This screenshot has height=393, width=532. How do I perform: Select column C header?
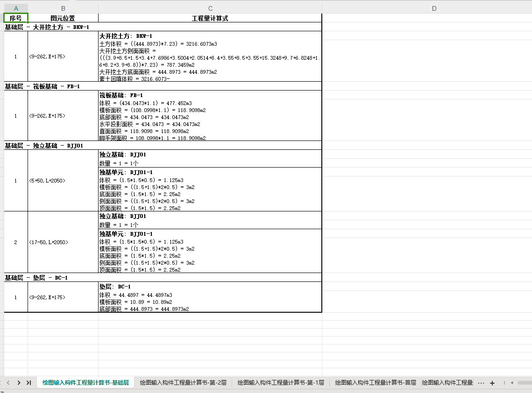tap(210, 8)
